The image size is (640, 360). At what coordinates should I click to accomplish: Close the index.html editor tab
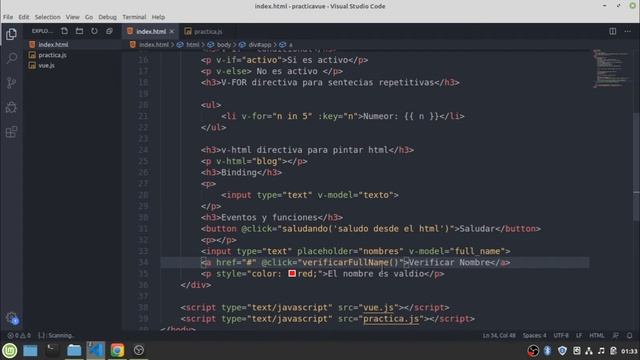pyautogui.click(x=172, y=31)
